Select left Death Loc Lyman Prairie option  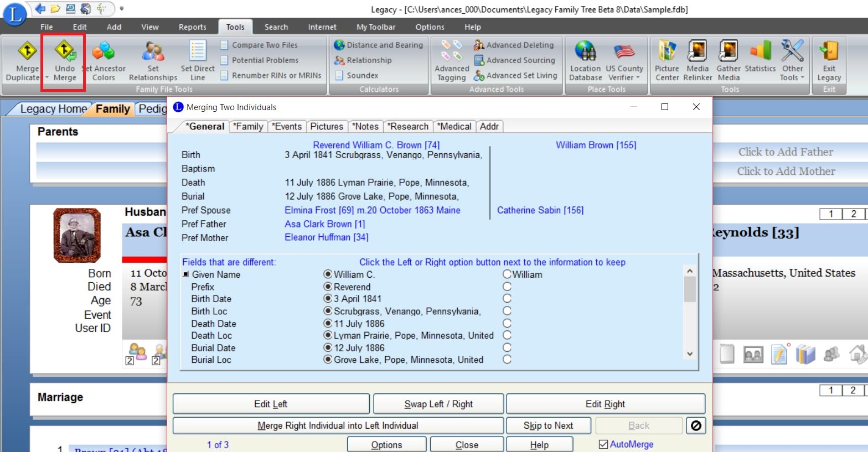tap(328, 335)
